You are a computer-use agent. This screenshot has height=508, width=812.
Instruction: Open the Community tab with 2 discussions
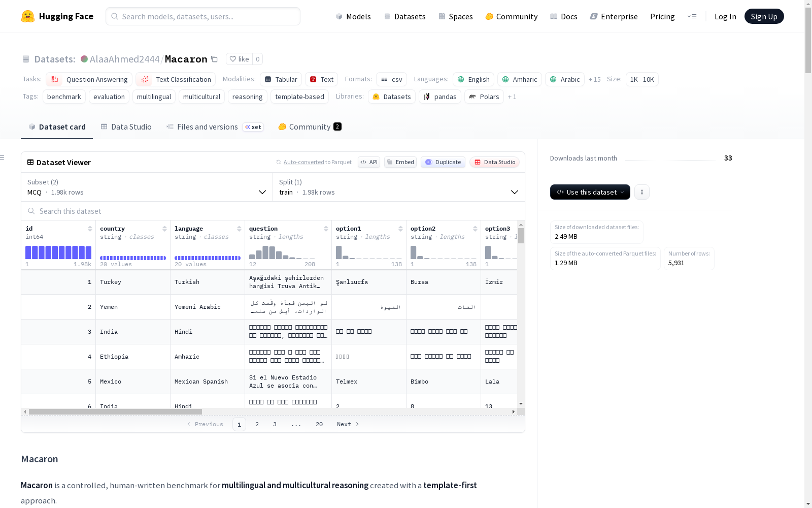coord(310,127)
